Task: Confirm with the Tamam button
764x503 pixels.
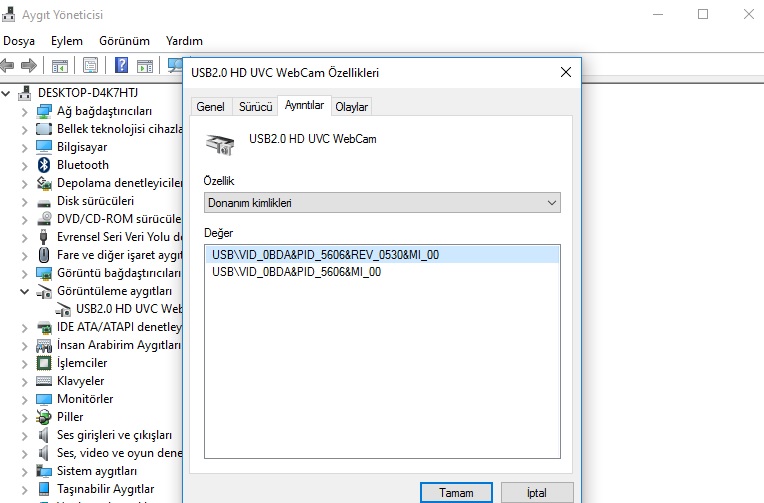Action: tap(456, 492)
